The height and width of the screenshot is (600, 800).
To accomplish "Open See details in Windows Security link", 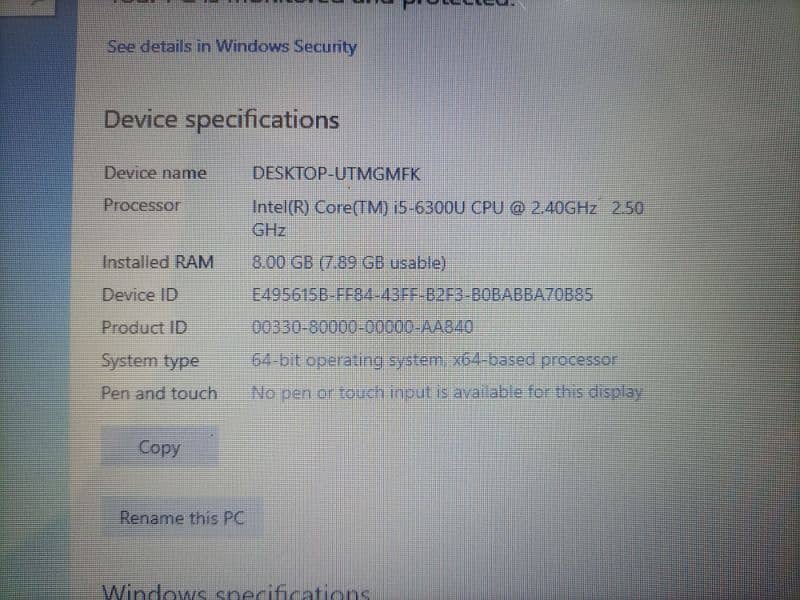I will click(232, 46).
